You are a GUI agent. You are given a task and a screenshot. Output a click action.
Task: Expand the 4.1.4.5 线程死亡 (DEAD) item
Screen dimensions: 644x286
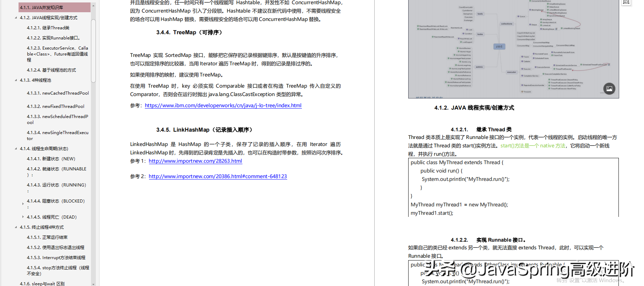coord(23,217)
